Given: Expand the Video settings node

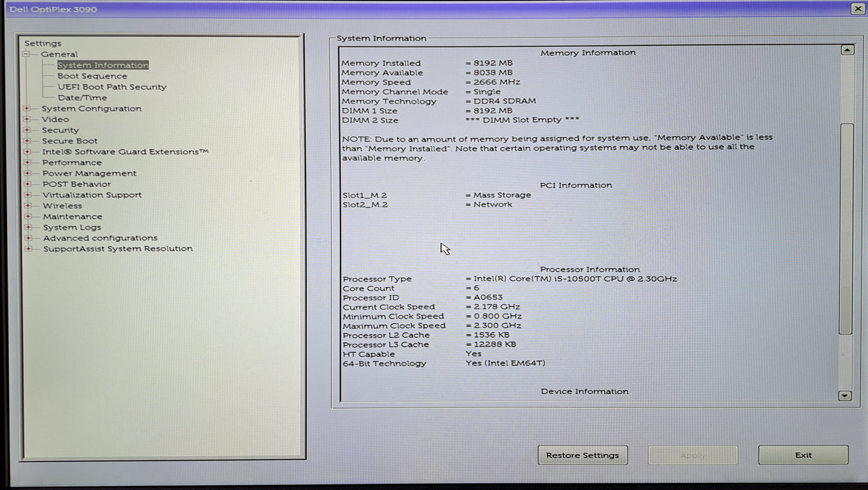Looking at the screenshot, I should 27,119.
